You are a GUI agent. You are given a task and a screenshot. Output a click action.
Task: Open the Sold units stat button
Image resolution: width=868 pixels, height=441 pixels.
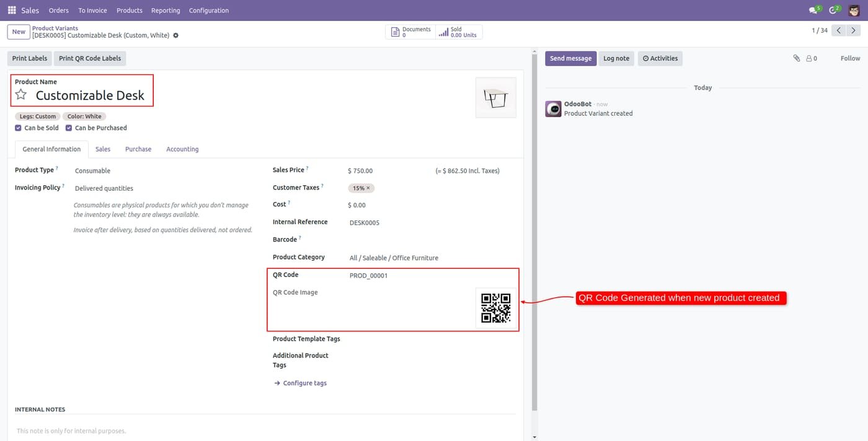click(459, 32)
